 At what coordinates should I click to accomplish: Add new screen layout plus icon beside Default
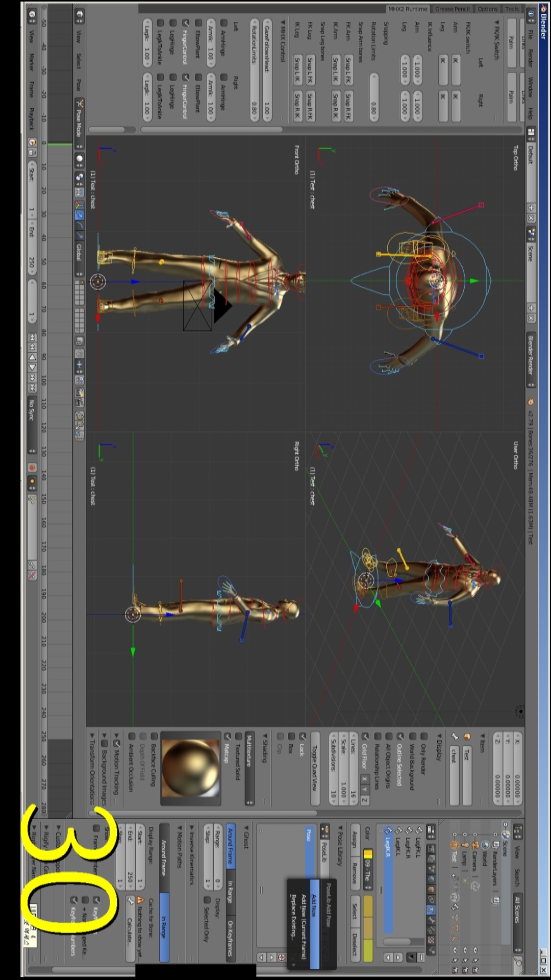[x=531, y=208]
